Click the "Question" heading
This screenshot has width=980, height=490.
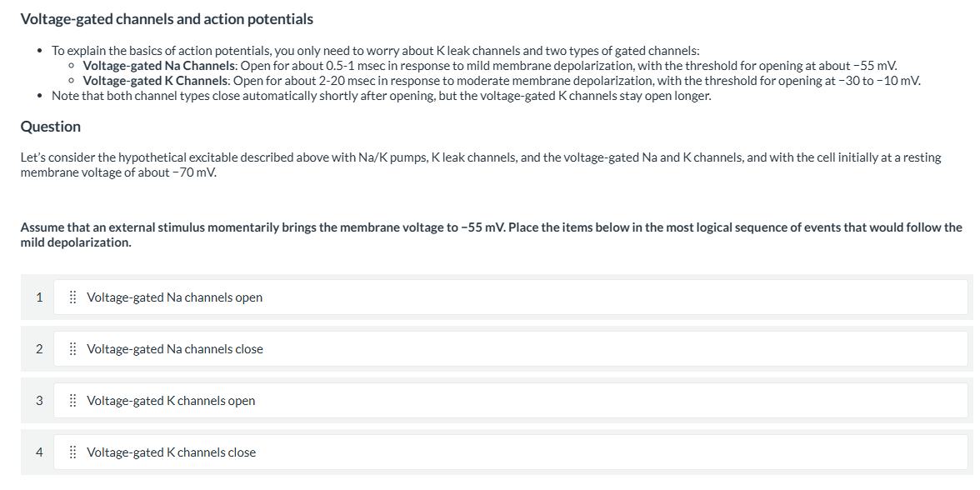click(x=51, y=127)
